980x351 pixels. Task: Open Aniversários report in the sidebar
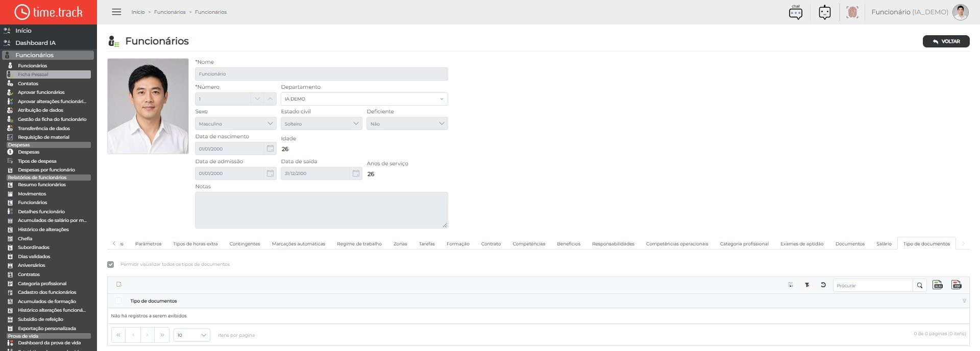click(x=31, y=265)
